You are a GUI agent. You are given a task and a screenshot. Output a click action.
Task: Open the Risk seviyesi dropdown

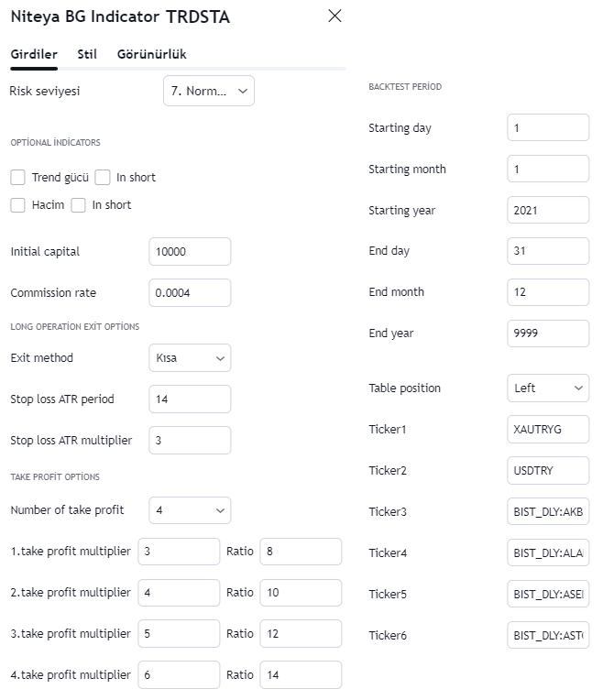point(208,91)
